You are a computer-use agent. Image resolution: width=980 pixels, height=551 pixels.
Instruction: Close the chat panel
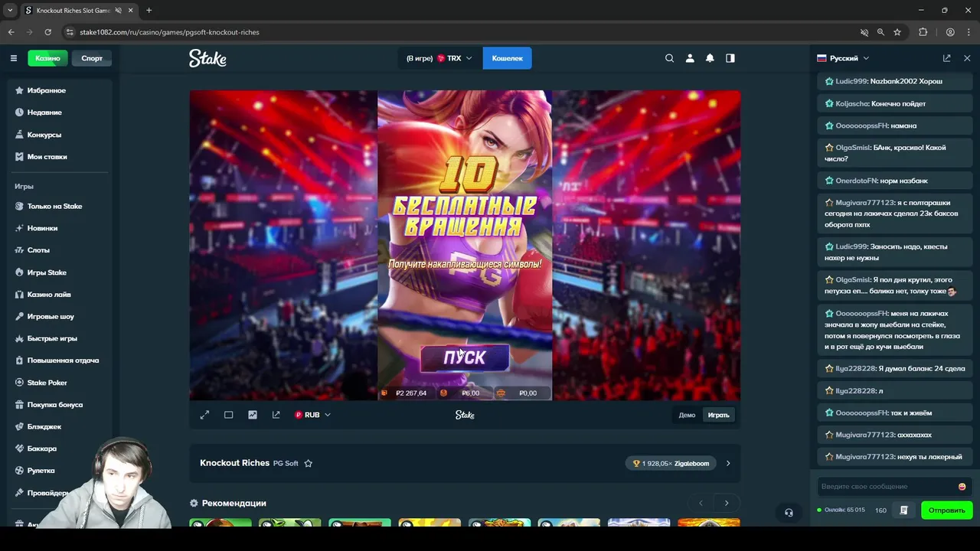tap(967, 58)
